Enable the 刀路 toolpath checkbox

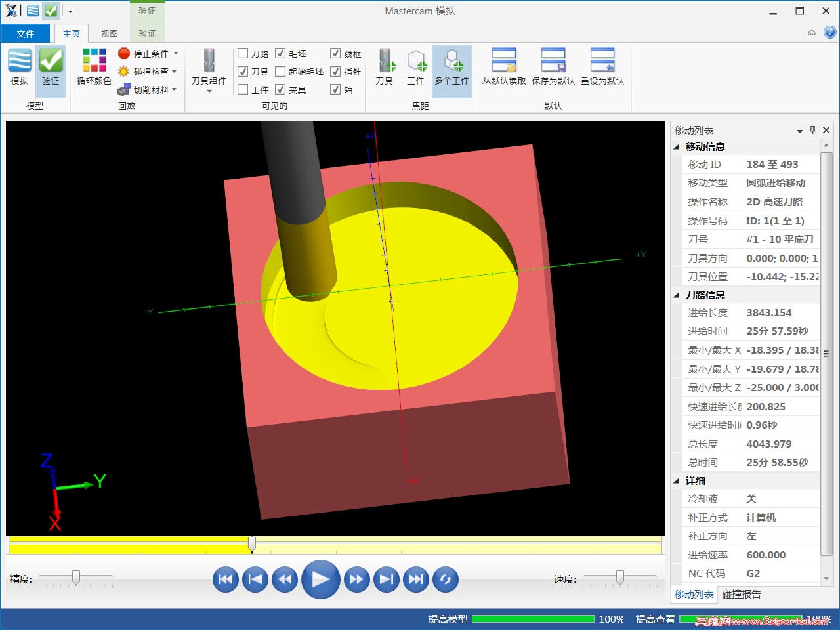pyautogui.click(x=243, y=53)
